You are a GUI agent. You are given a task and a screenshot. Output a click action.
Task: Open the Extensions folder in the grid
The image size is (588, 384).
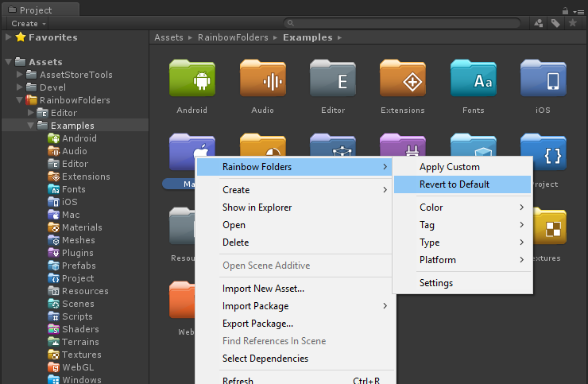coord(403,78)
